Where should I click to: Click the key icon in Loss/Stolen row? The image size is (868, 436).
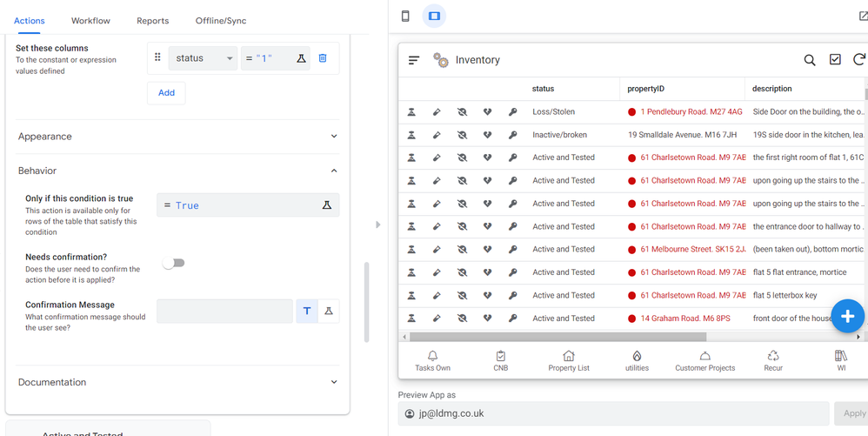(x=512, y=112)
